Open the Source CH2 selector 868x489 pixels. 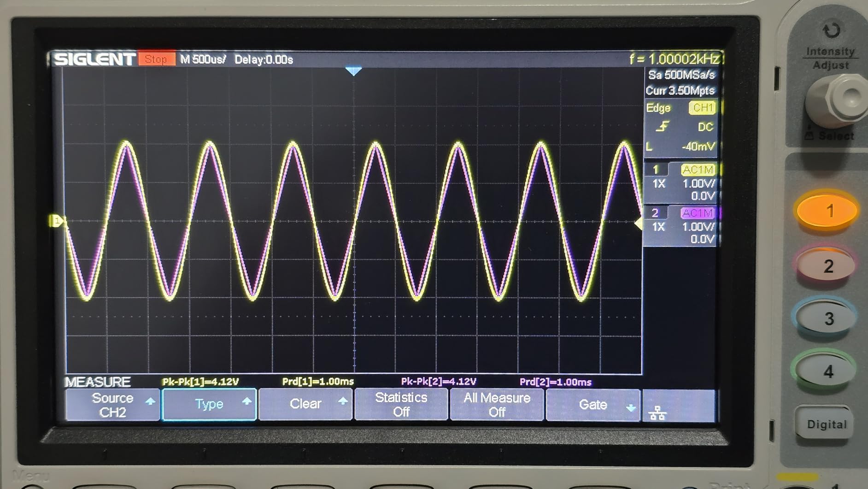click(112, 405)
